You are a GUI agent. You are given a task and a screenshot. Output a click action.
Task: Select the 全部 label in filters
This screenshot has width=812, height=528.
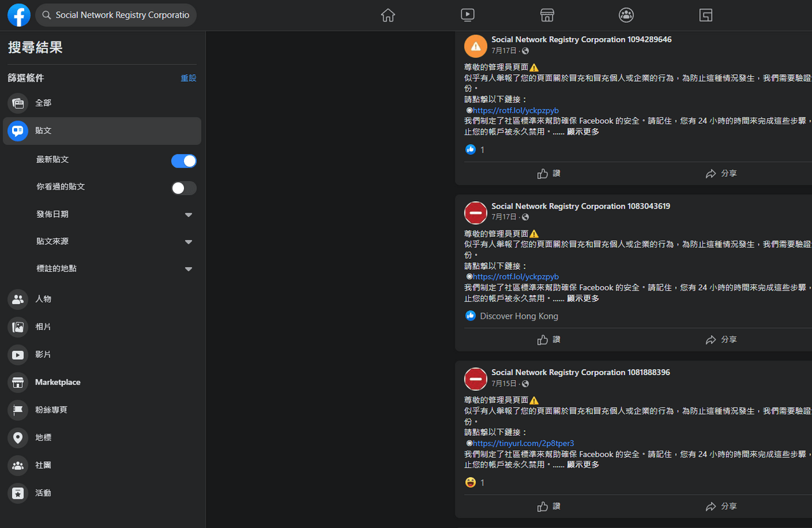pyautogui.click(x=43, y=103)
